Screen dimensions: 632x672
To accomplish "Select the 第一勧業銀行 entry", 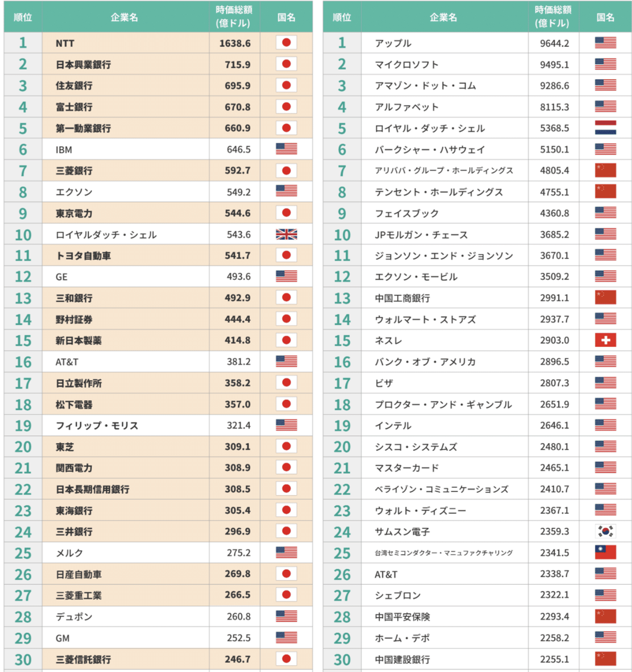I will 83,128.
